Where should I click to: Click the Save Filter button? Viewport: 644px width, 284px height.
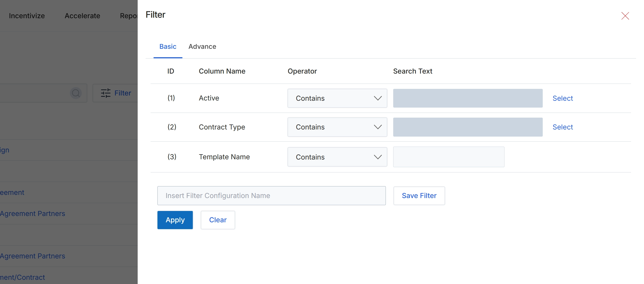[419, 196]
